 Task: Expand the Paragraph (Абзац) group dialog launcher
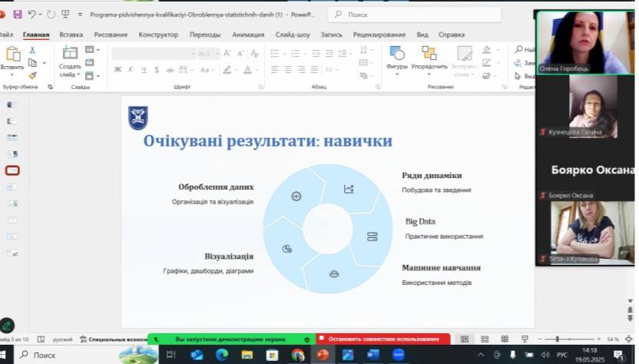pos(376,88)
